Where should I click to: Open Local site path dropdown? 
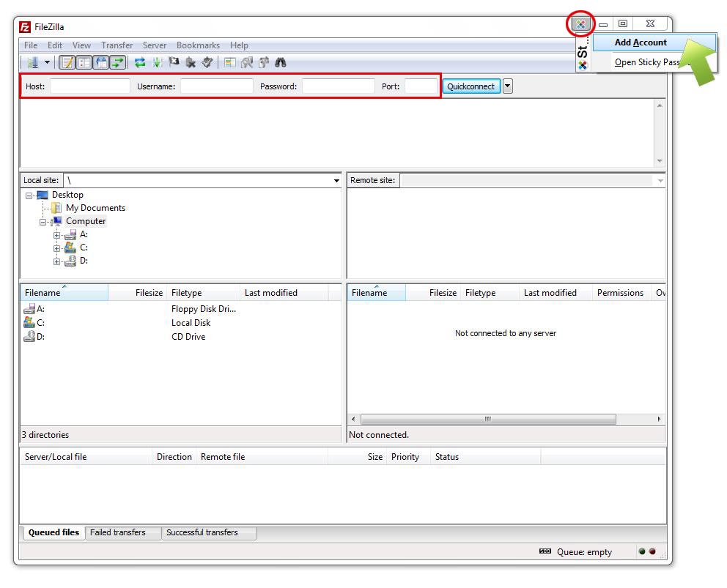point(336,180)
